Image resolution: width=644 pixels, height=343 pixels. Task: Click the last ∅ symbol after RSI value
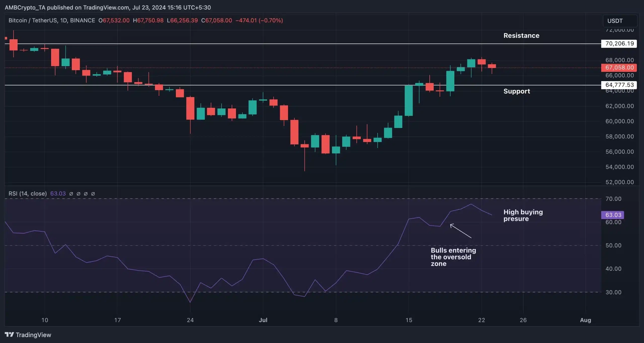point(93,194)
